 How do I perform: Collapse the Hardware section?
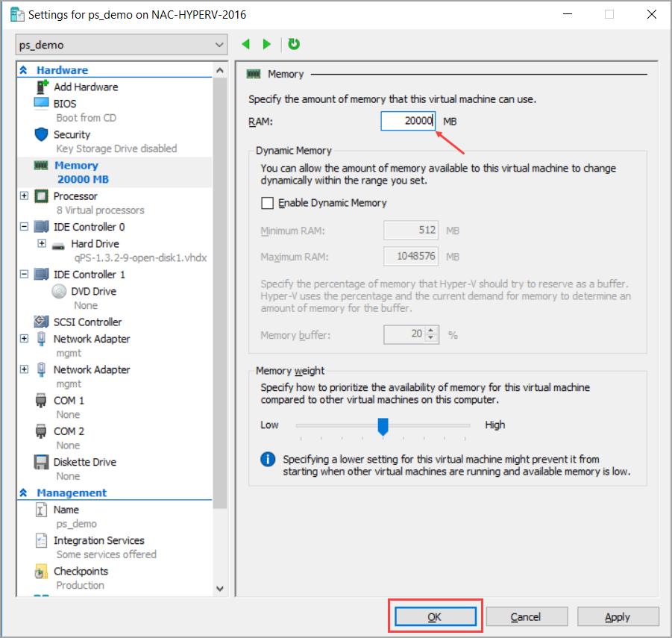tap(23, 70)
